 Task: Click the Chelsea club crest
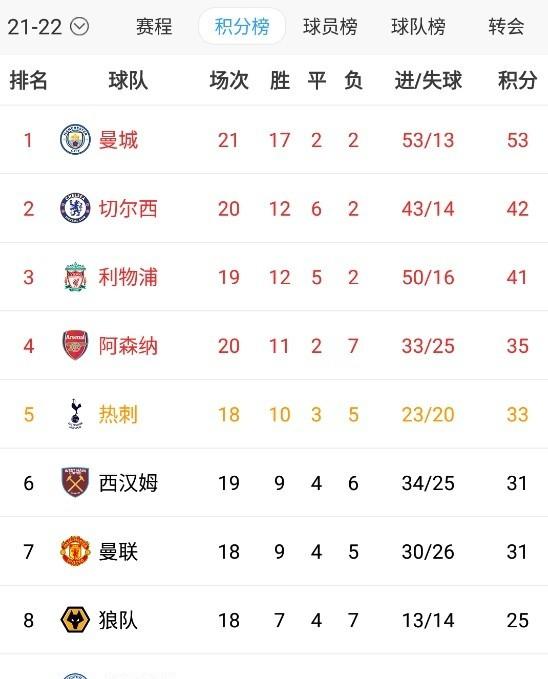coord(75,208)
